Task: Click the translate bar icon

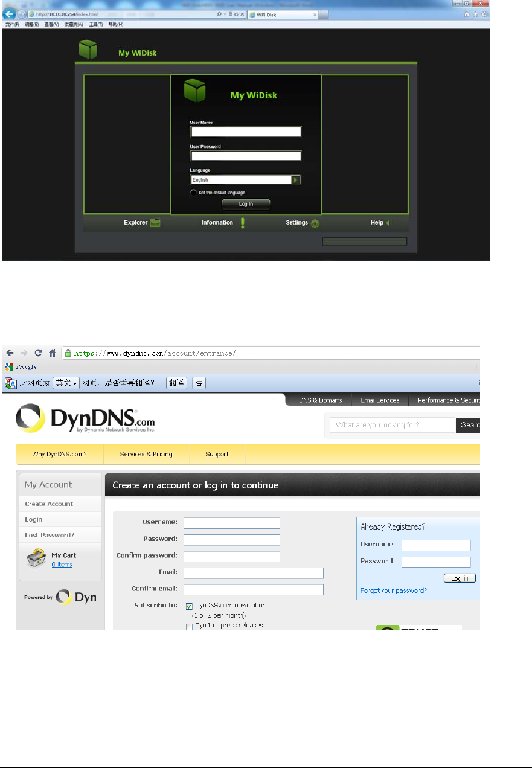Action: tap(10, 383)
